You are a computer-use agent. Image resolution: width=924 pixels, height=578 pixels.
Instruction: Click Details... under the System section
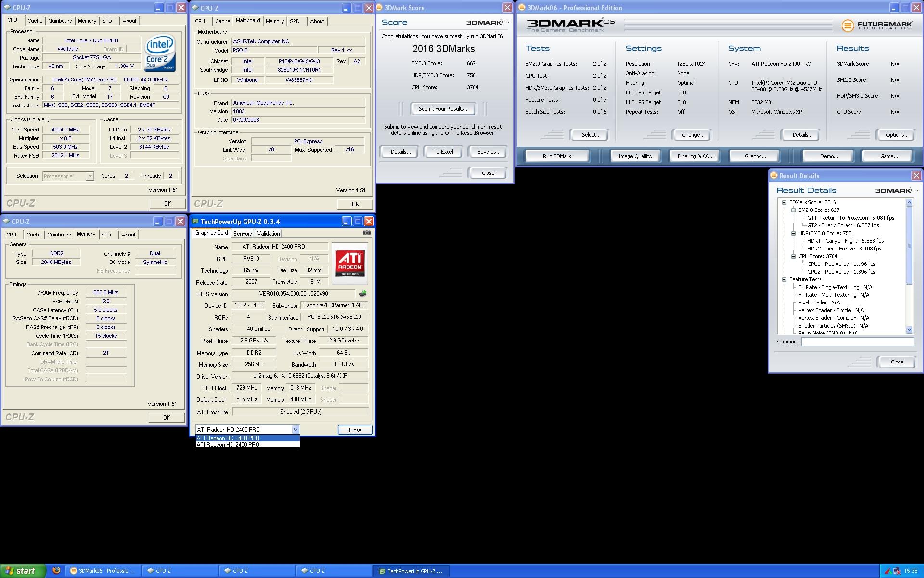point(802,135)
